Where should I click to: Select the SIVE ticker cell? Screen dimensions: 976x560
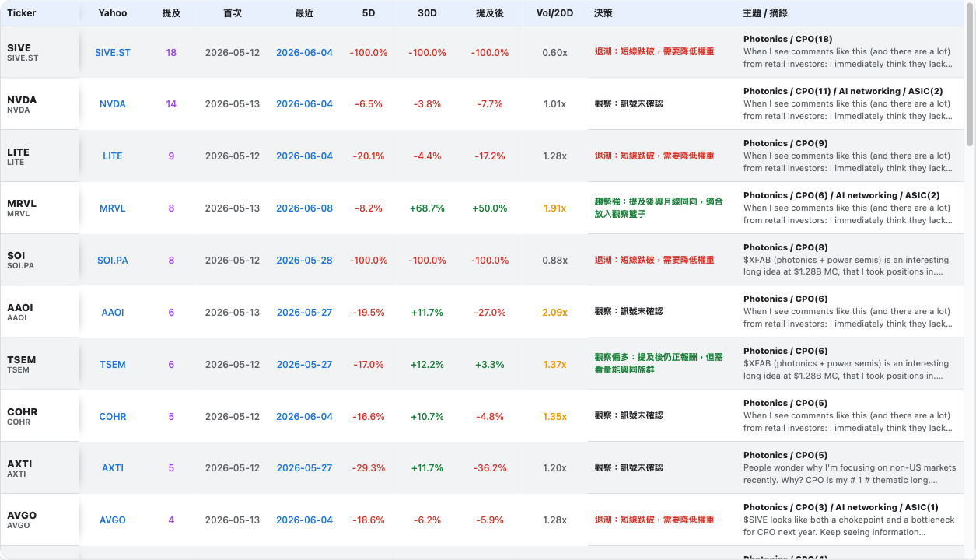(40, 53)
